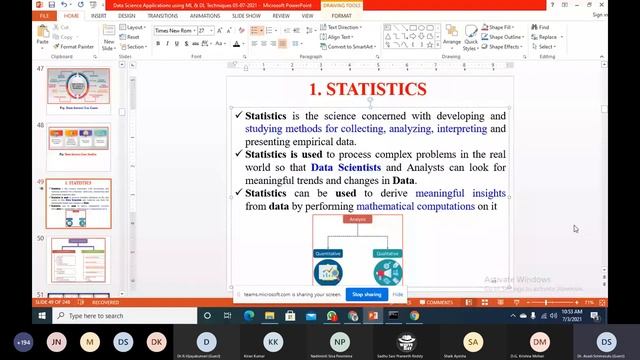The image size is (640, 360).
Task: Insert a New Slide
Action: 109,38
